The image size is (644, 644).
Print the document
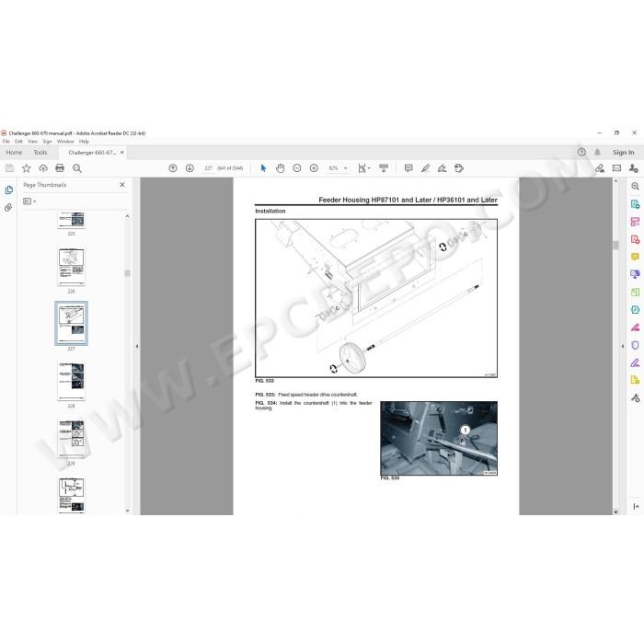coord(60,168)
